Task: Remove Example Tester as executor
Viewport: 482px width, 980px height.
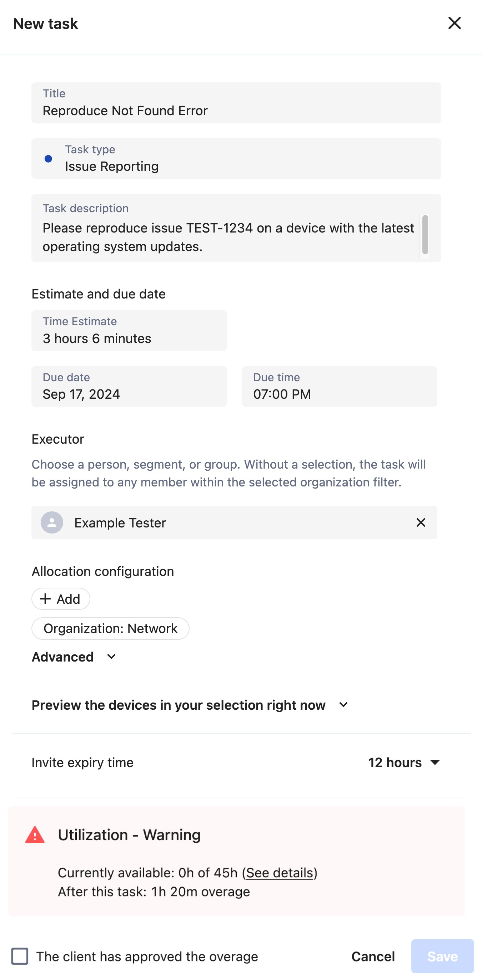Action: tap(421, 522)
